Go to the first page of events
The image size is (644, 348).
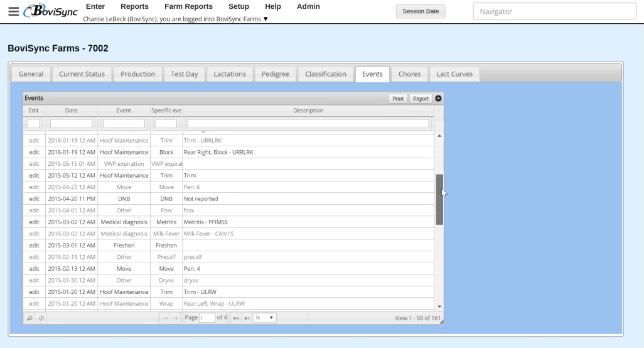164,318
